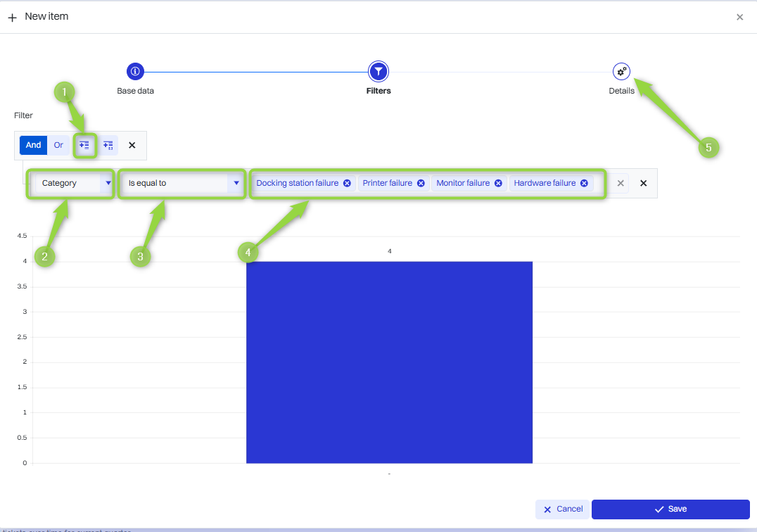This screenshot has height=532, width=757.
Task: Click the add filter condition icon
Action: pyautogui.click(x=84, y=145)
